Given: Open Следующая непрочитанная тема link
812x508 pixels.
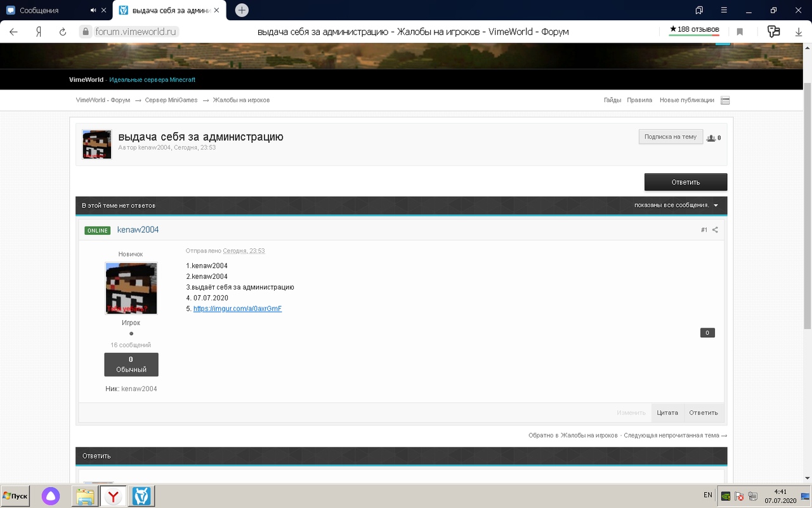Looking at the screenshot, I should pyautogui.click(x=675, y=436).
